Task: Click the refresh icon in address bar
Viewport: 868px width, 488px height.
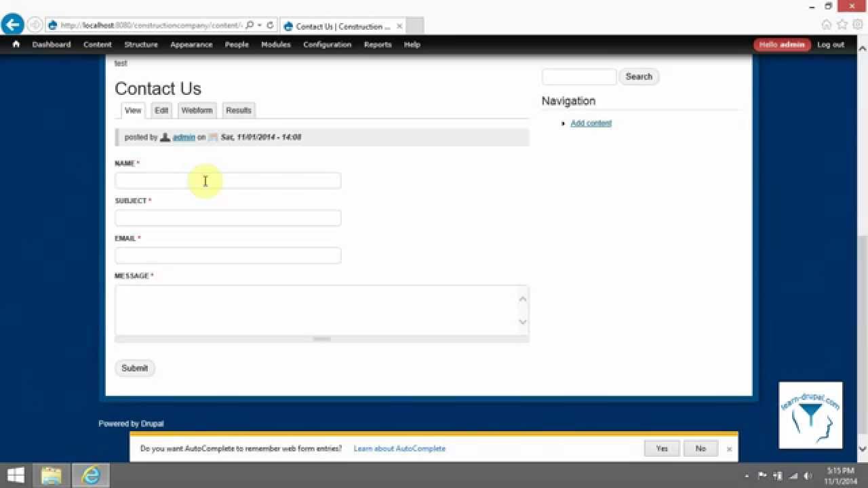Action: 270,25
